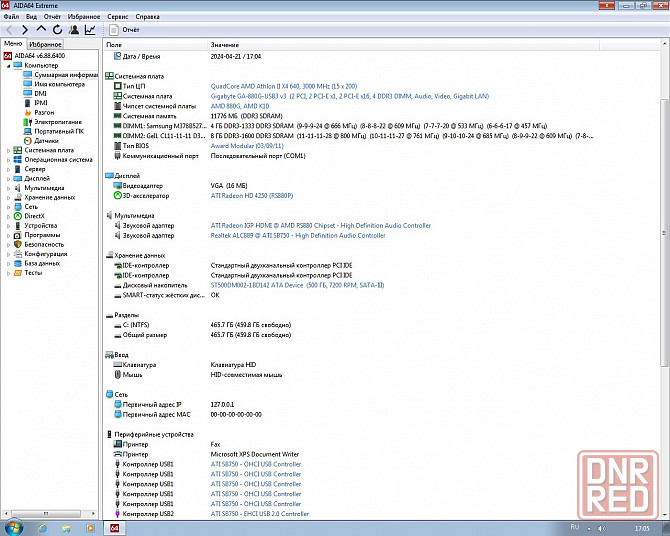The width and height of the screenshot is (670, 536).
Task: Expand the Операционная система tree node
Action: [x=8, y=160]
